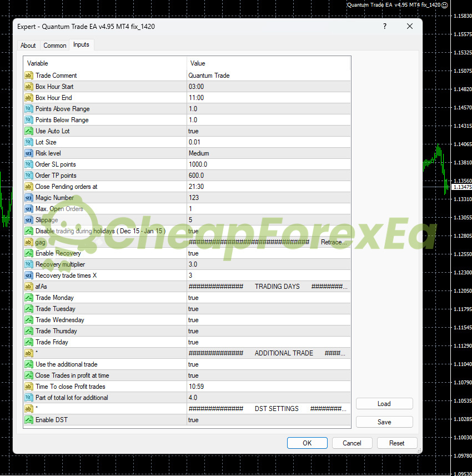Click the double icon beside Lot Size

click(x=28, y=142)
